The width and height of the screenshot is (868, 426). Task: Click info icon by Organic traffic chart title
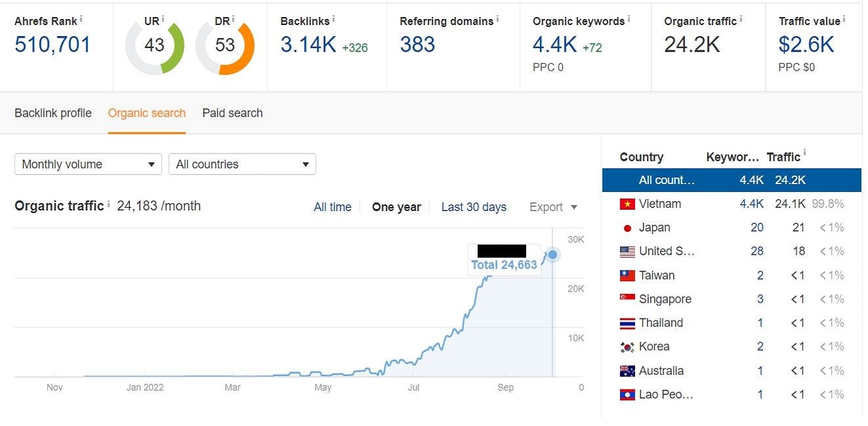[108, 204]
